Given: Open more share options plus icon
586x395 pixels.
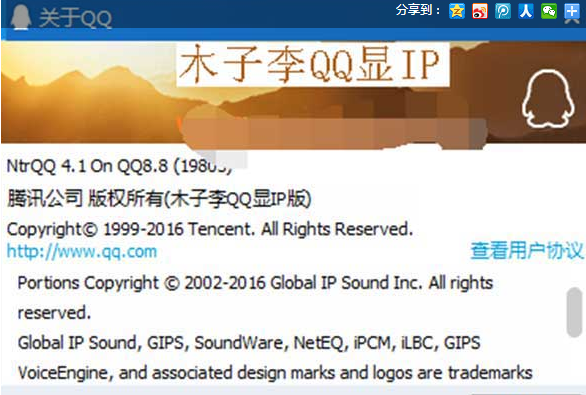Looking at the screenshot, I should pyautogui.click(x=572, y=11).
